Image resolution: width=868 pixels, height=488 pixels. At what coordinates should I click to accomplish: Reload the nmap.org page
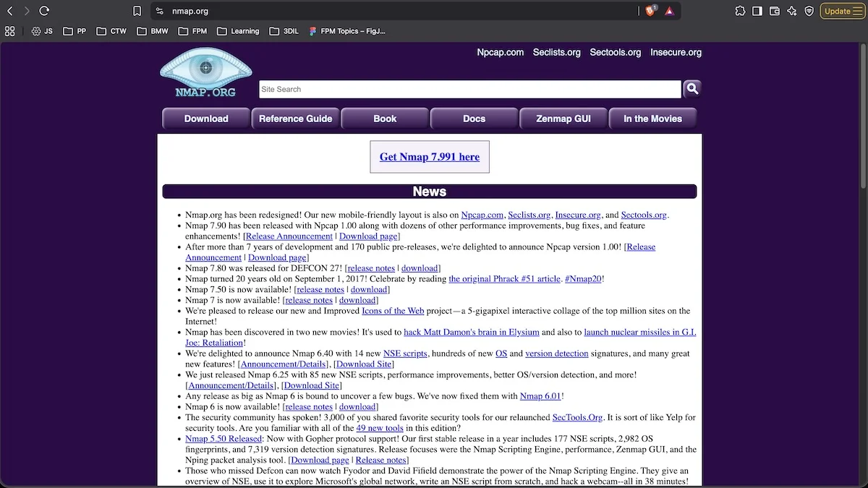coord(44,11)
